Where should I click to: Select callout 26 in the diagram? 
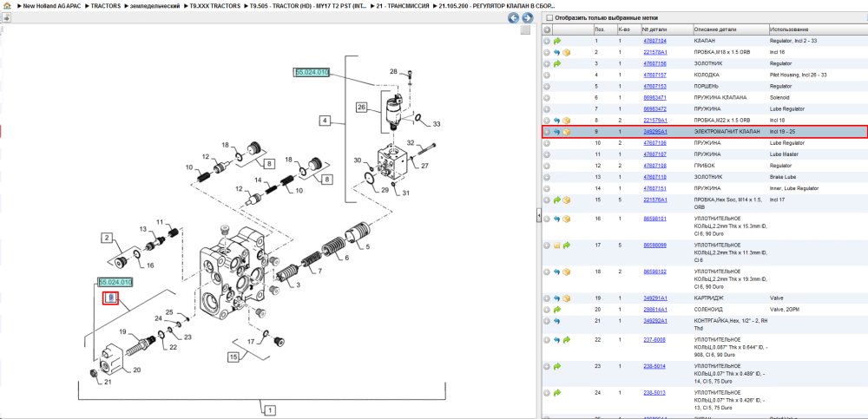tap(361, 108)
